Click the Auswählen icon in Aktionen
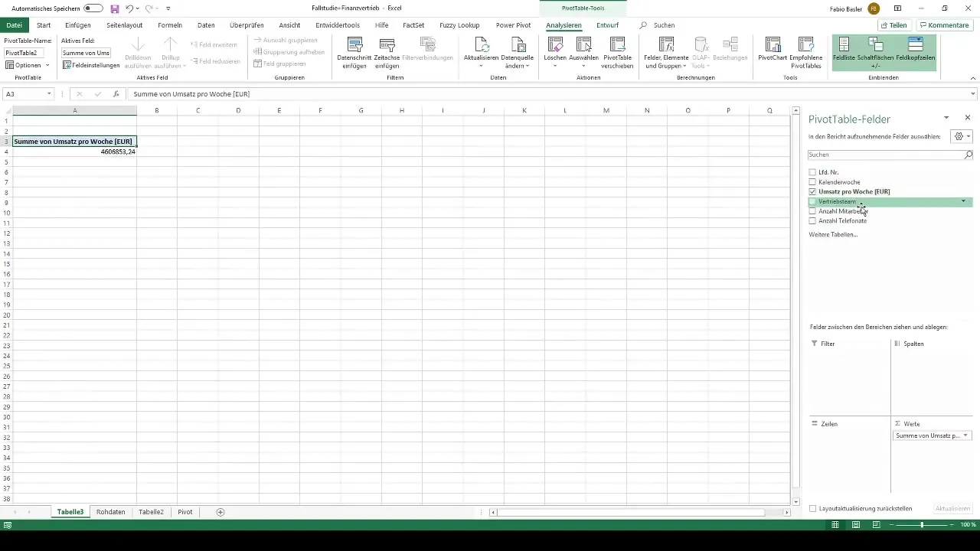 click(x=583, y=45)
